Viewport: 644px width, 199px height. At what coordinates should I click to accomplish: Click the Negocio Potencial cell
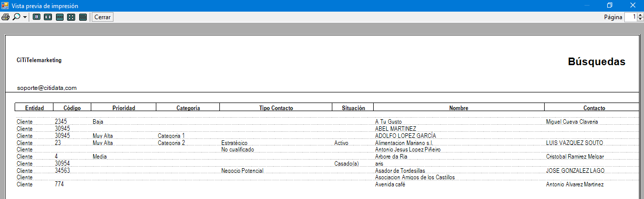tap(243, 171)
